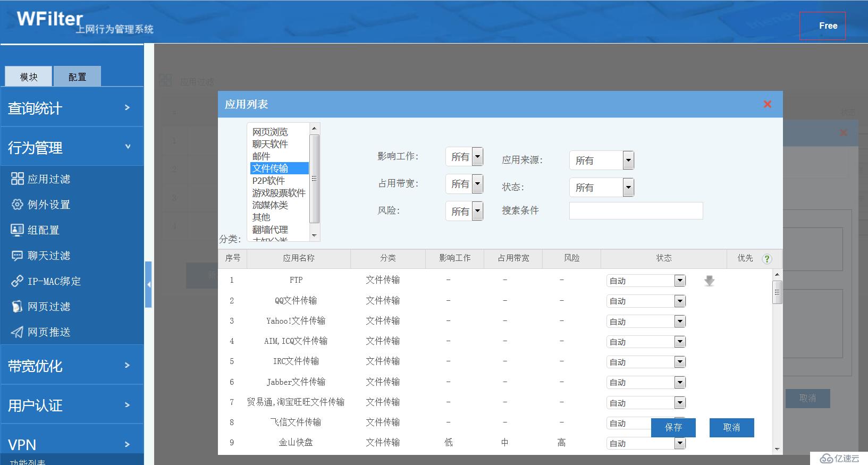Click the 搜索条件 input field

click(636, 210)
